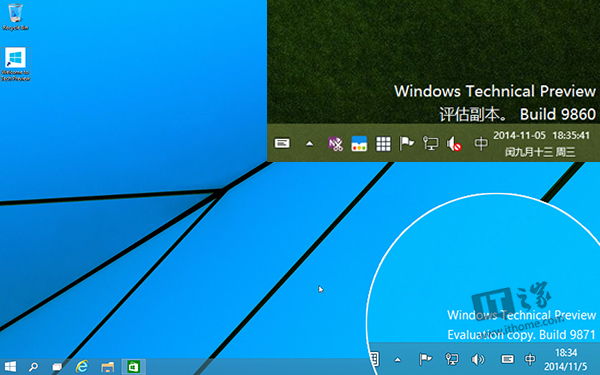
Task: Open Action Center flag in Build 9871 tray
Action: click(x=425, y=359)
